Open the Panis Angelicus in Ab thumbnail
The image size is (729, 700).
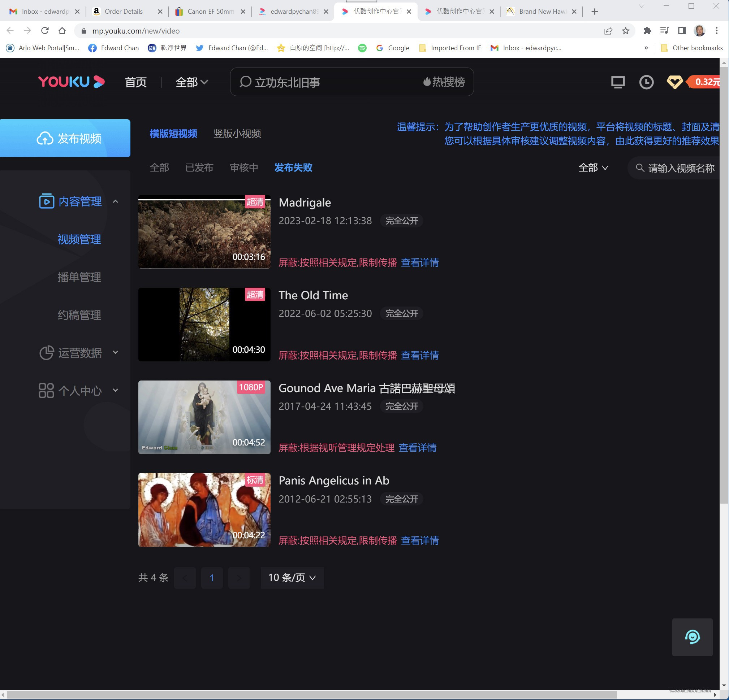tap(204, 510)
